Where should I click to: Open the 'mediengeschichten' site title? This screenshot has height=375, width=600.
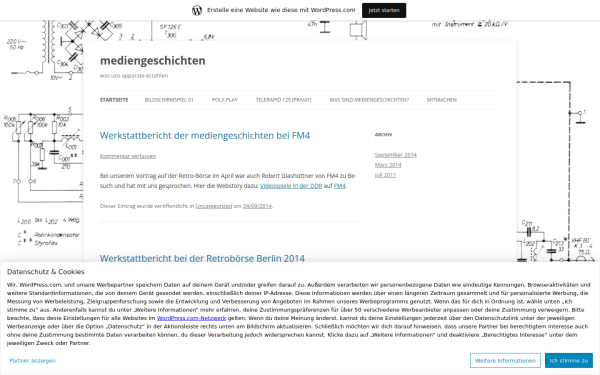coord(153,60)
